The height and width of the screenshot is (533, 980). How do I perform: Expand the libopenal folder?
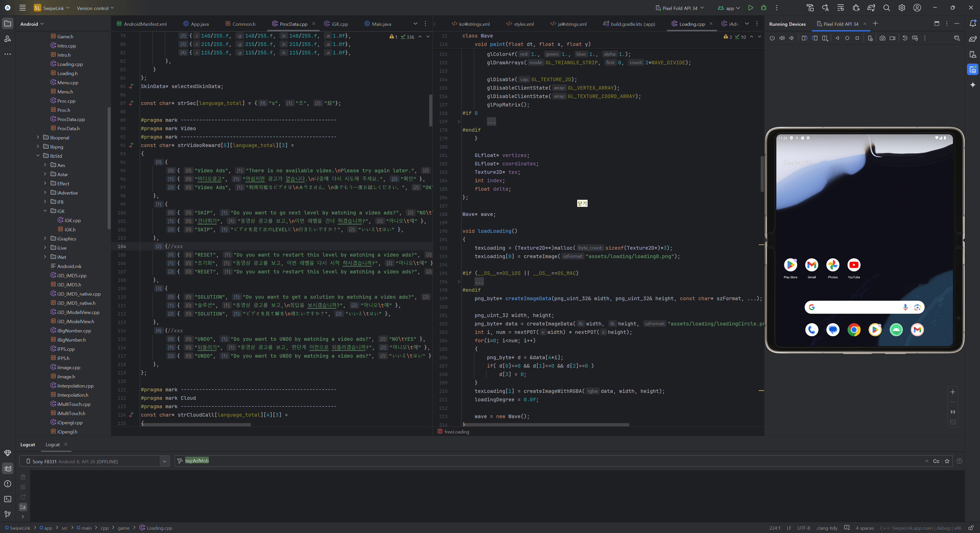click(x=38, y=137)
